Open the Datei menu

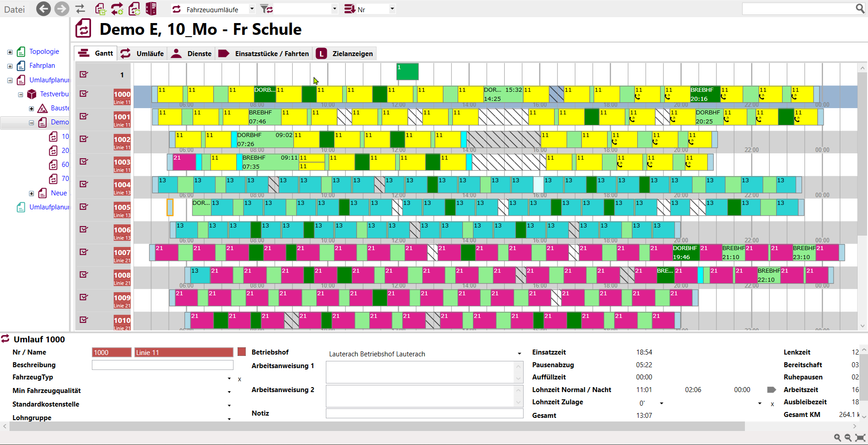tap(14, 9)
